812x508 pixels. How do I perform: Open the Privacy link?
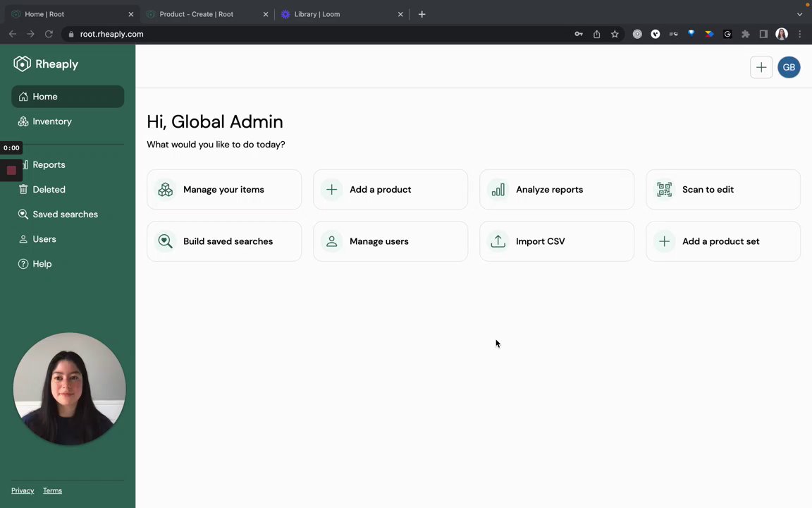pos(23,490)
